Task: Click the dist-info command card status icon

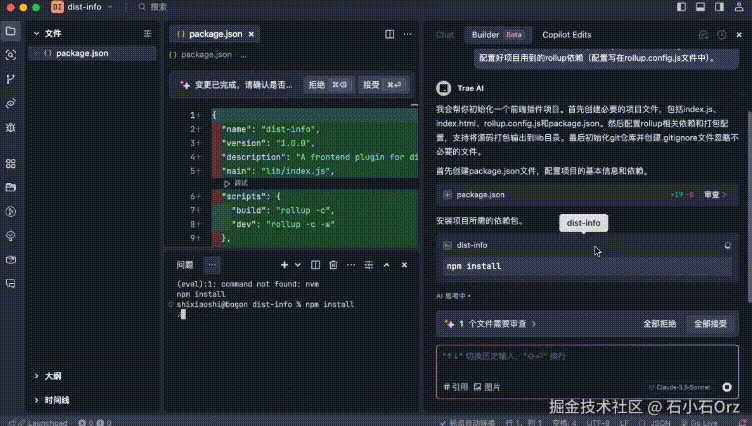Action: pyautogui.click(x=728, y=245)
